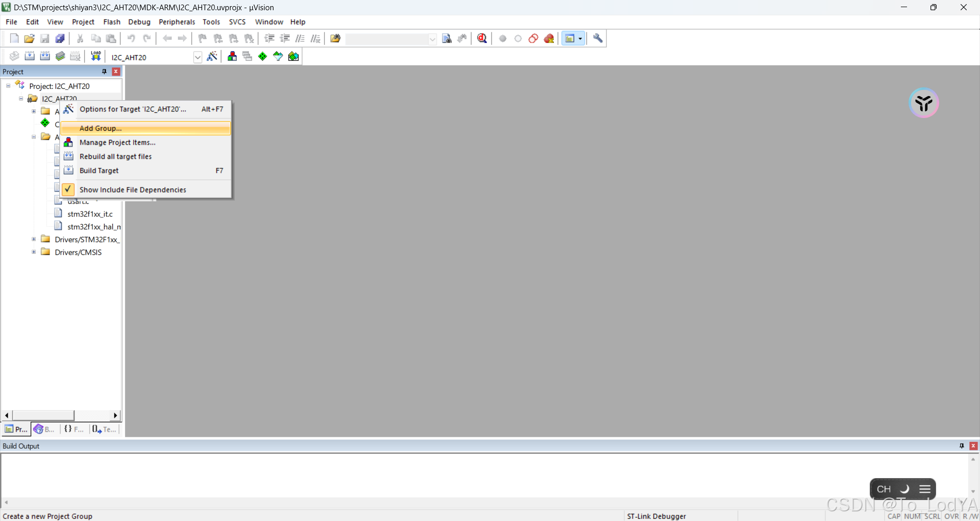Switch to the Books tab in Project panel
Viewport: 980px width, 521px height.
click(44, 429)
